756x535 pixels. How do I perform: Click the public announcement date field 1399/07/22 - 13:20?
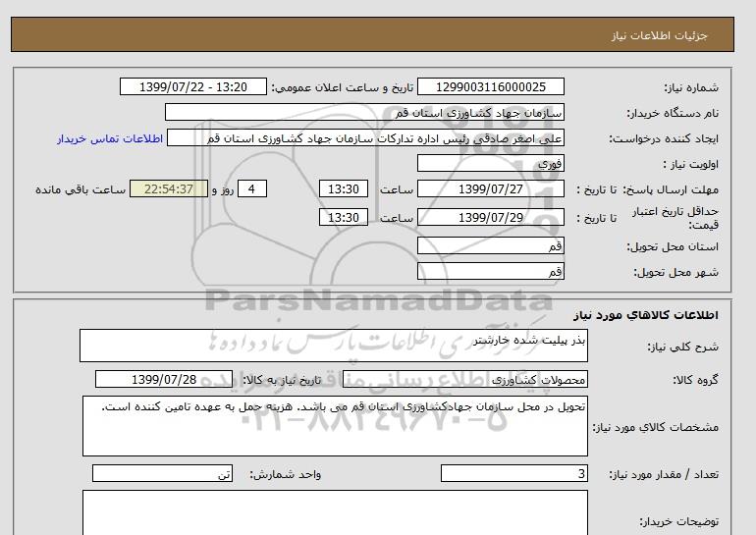(x=192, y=86)
